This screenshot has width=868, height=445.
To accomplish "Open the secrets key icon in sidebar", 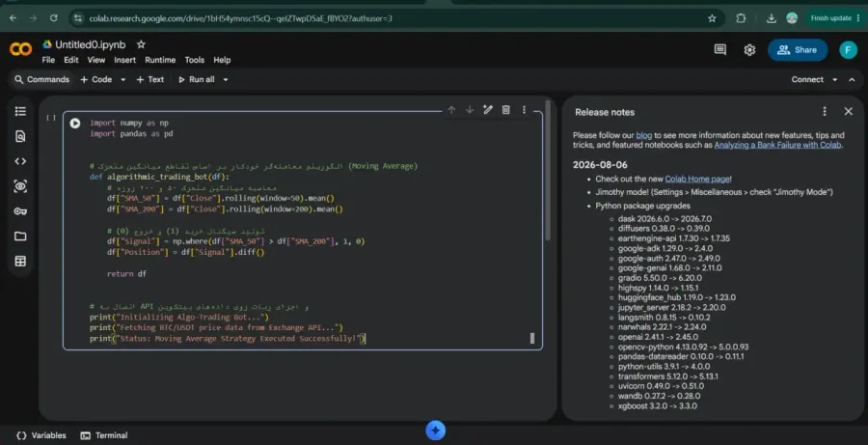I will [x=20, y=211].
